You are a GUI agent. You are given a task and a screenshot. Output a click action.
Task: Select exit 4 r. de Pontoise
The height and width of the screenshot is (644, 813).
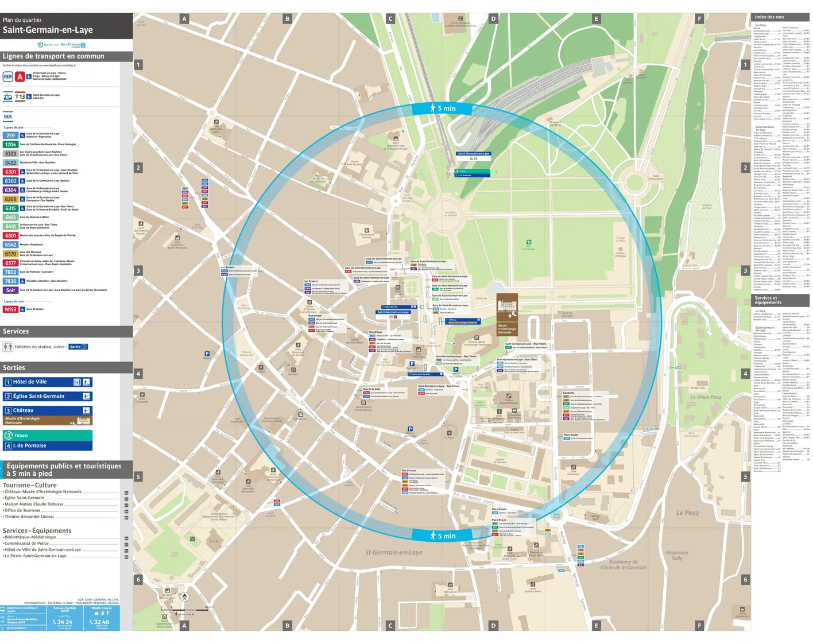point(48,445)
